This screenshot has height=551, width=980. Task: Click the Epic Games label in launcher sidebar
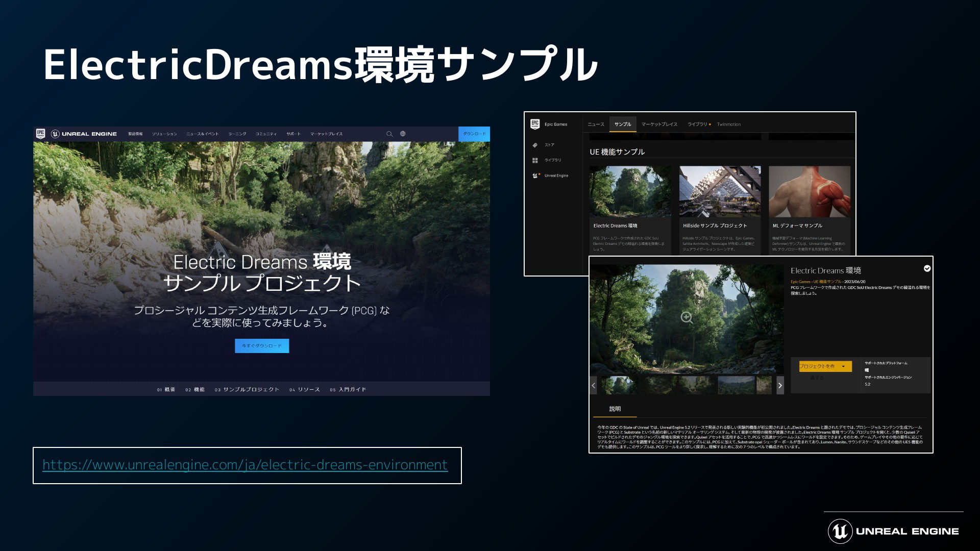pos(556,124)
